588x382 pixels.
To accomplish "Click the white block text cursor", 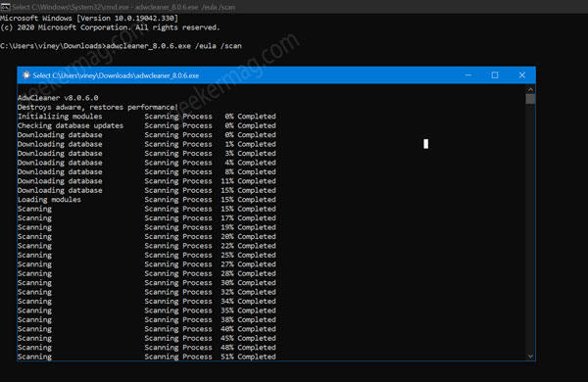I will coord(425,144).
